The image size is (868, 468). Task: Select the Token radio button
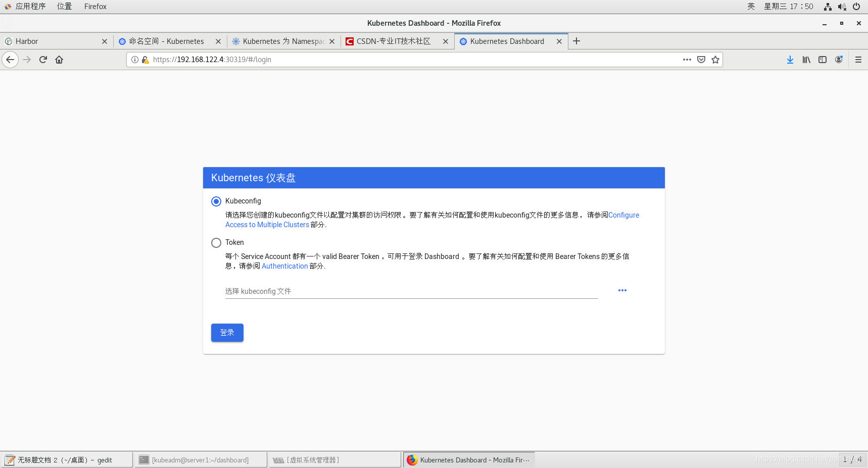pyautogui.click(x=216, y=243)
